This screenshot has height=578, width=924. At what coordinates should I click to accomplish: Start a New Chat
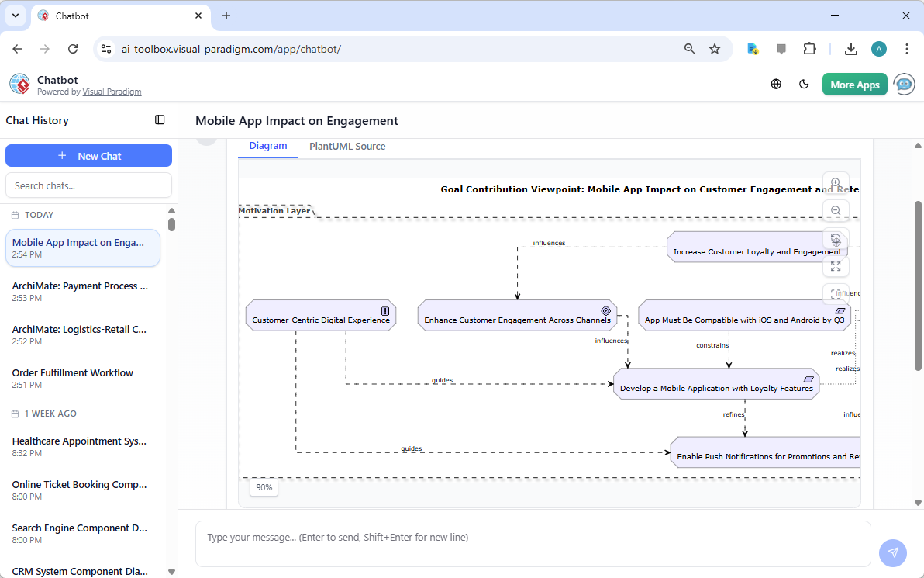88,155
